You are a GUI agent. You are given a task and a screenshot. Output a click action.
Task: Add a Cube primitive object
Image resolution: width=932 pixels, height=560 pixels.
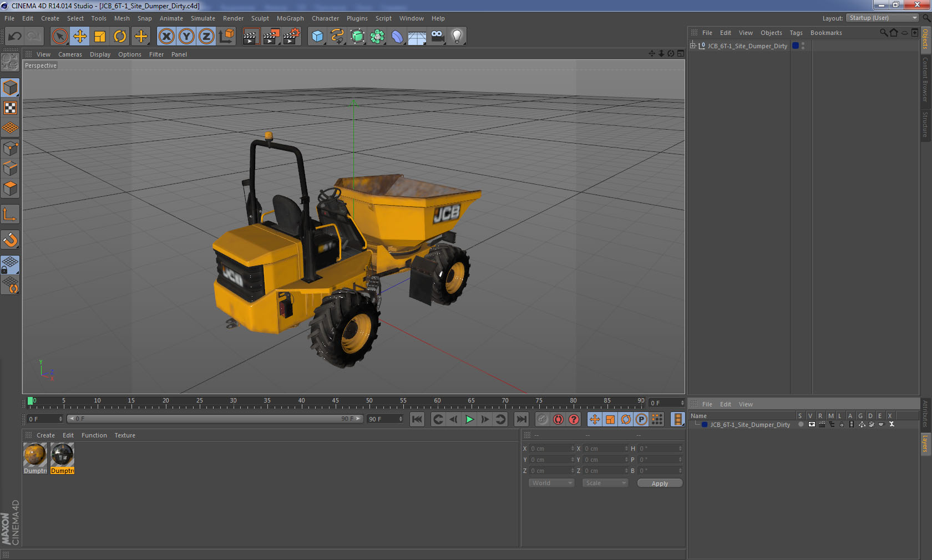[x=317, y=37]
